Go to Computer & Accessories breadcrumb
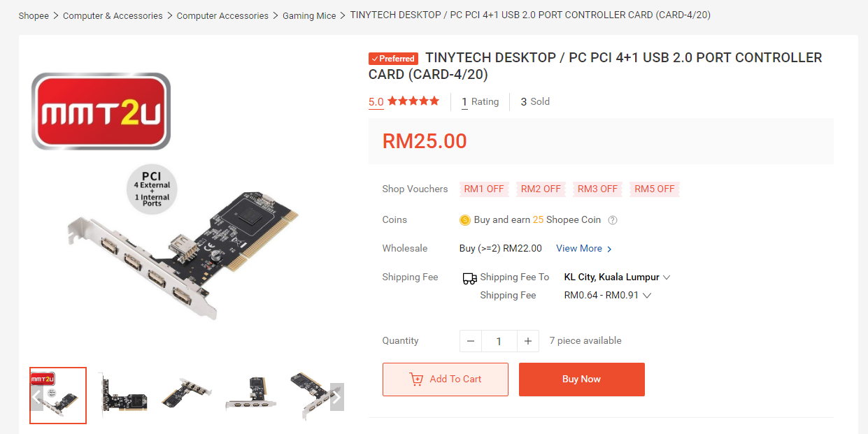This screenshot has height=434, width=868. [x=113, y=15]
